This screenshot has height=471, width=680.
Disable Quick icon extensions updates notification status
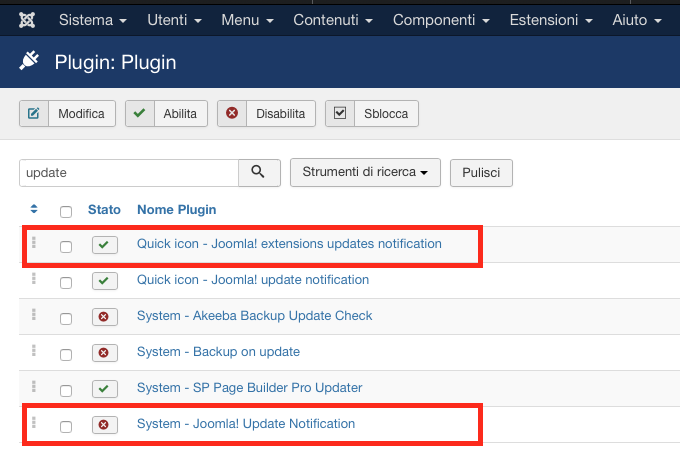[105, 245]
